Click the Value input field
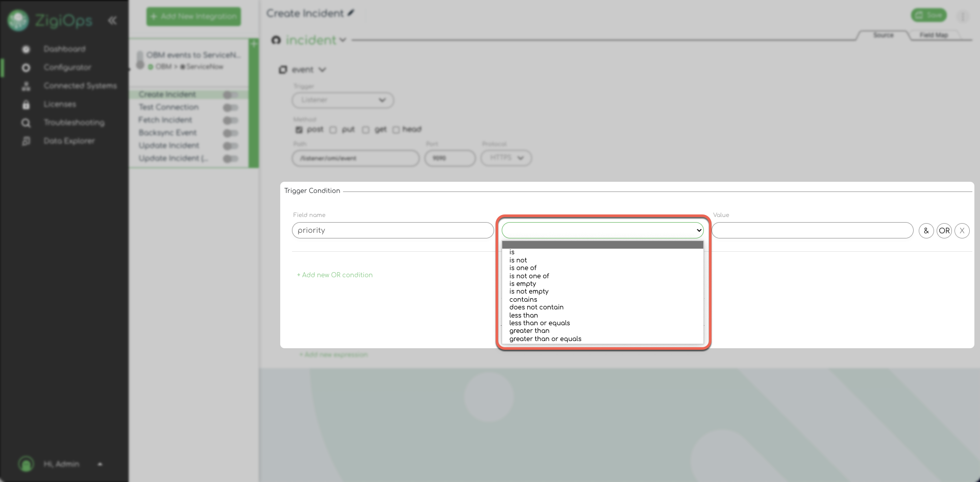Image resolution: width=980 pixels, height=482 pixels. click(812, 231)
